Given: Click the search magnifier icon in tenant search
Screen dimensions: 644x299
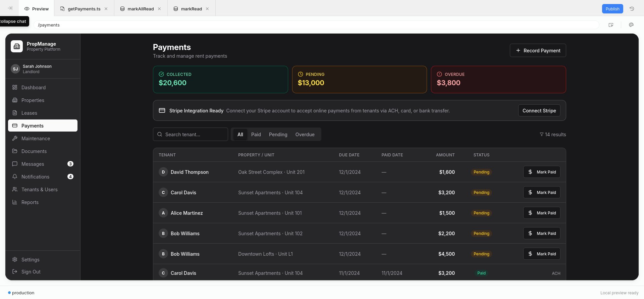Looking at the screenshot, I should coord(160,134).
